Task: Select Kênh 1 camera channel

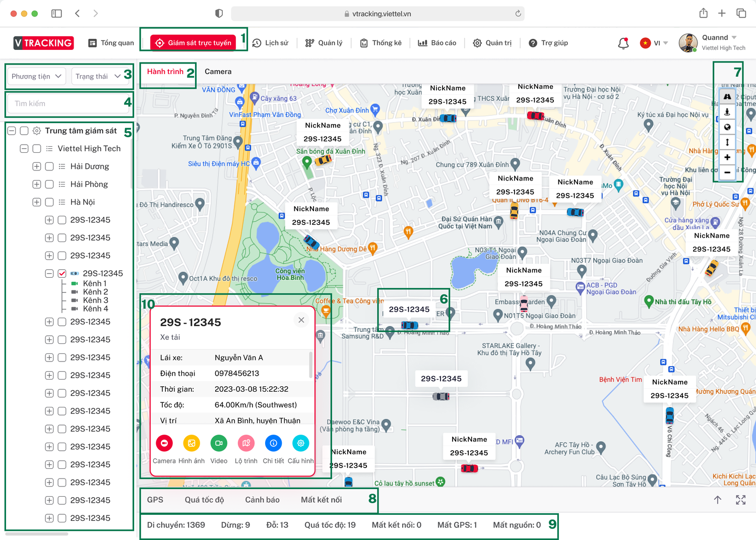Action: pyautogui.click(x=95, y=283)
